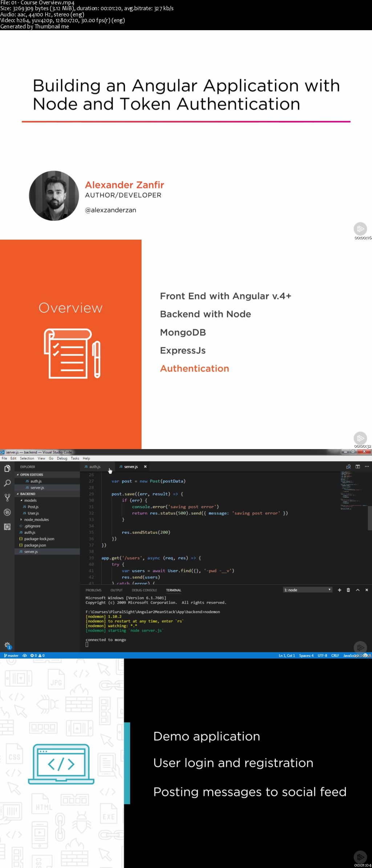Viewport: 372px width, 868px height.
Task: Open the Extensions view icon
Action: [7, 527]
